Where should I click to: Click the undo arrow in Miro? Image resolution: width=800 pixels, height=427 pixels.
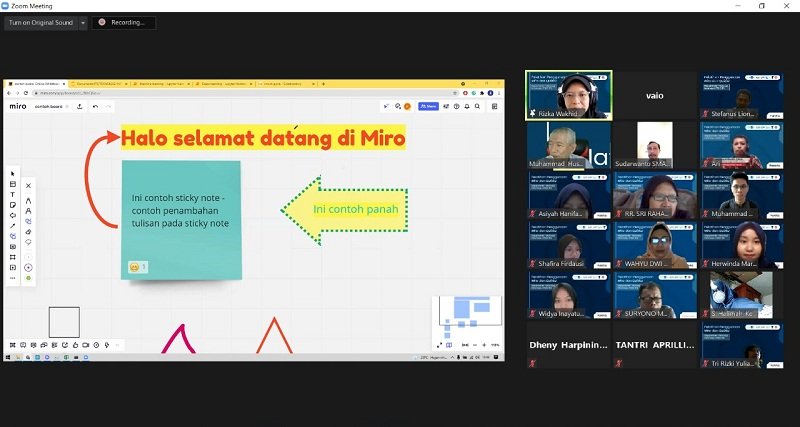pyautogui.click(x=95, y=106)
